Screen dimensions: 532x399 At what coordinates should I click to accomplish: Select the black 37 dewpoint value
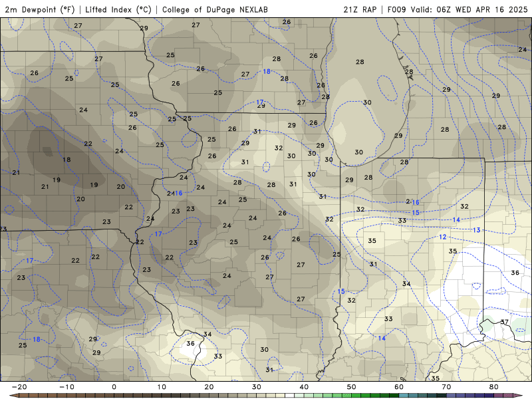[x=505, y=322]
